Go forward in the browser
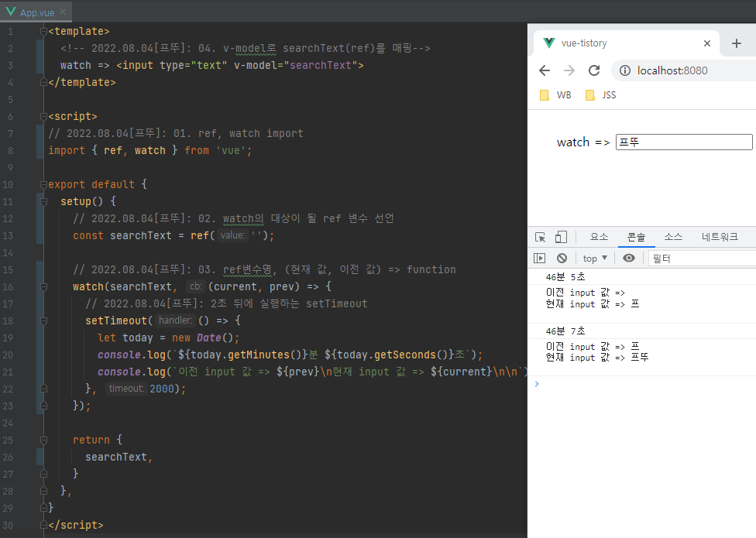Screen dimensions: 756x538 (569, 70)
